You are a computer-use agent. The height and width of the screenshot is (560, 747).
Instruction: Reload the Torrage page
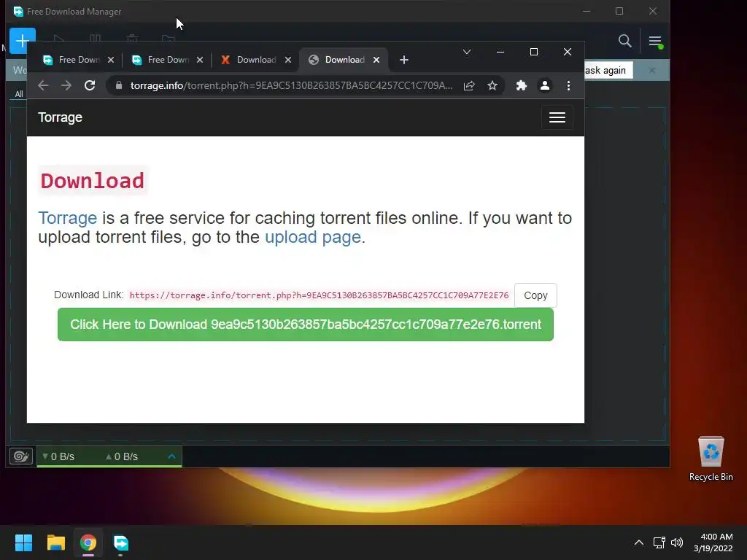(x=90, y=85)
